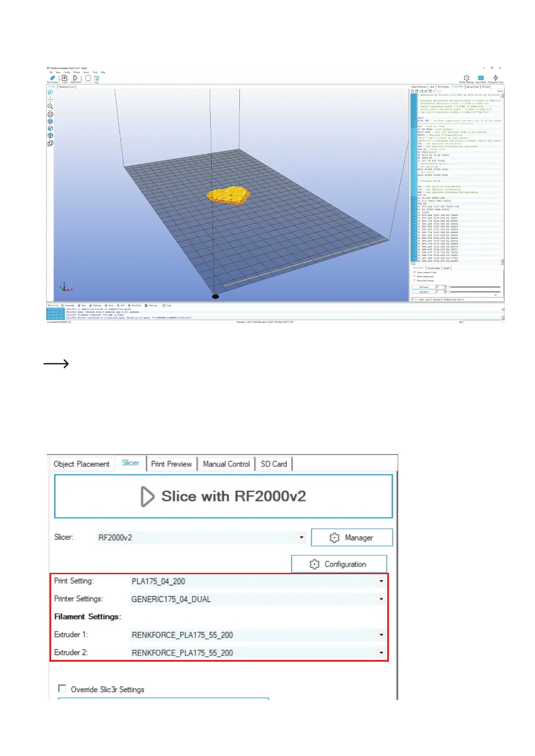Open the Tools menu

95,72
